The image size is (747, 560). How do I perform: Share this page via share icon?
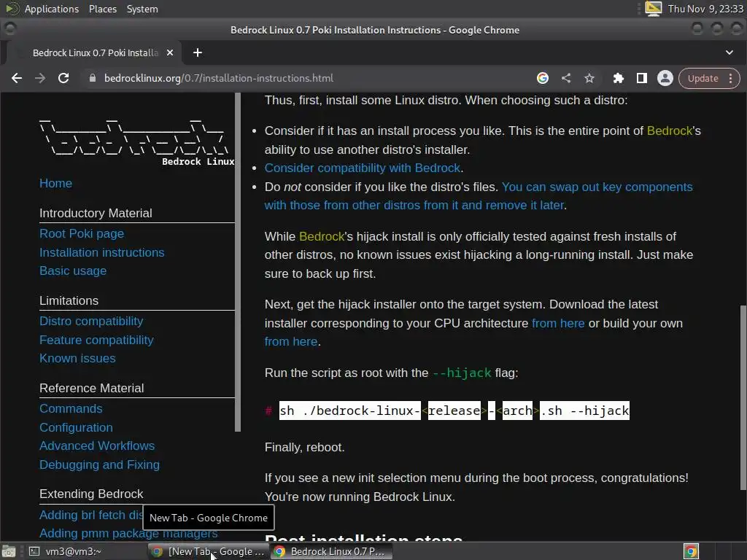566,78
